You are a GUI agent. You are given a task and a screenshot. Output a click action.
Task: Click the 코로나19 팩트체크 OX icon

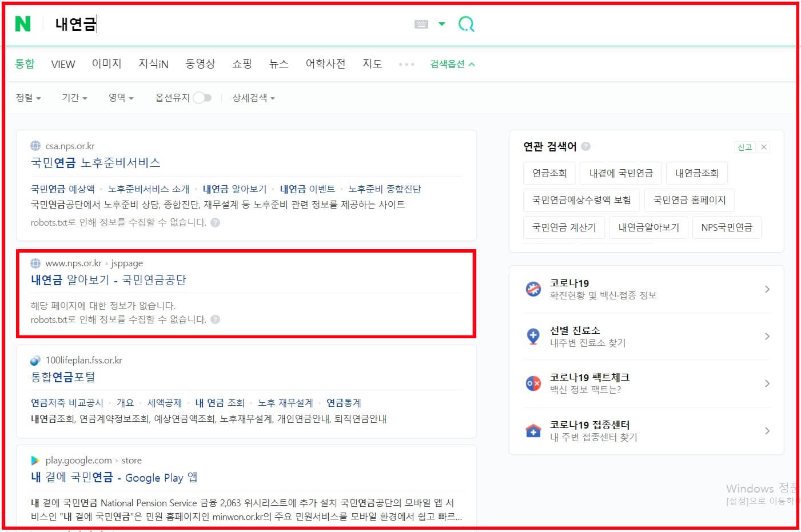tap(533, 383)
